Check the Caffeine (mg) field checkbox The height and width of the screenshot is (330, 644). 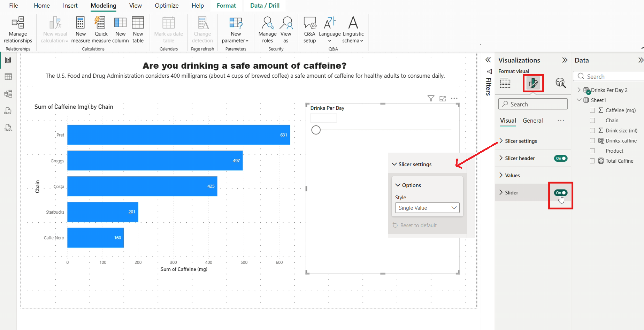(x=592, y=110)
